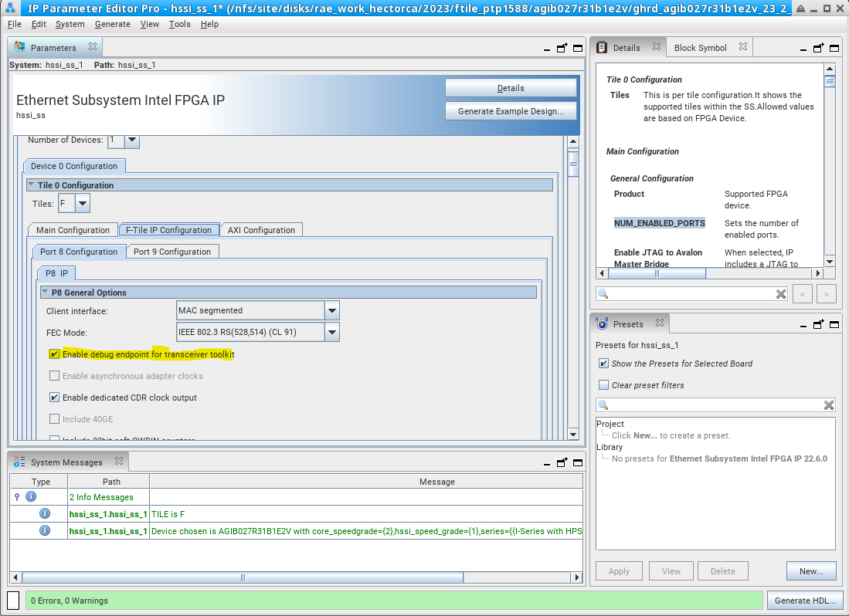
Task: Switch to the AXI Configuration tab
Action: (261, 230)
